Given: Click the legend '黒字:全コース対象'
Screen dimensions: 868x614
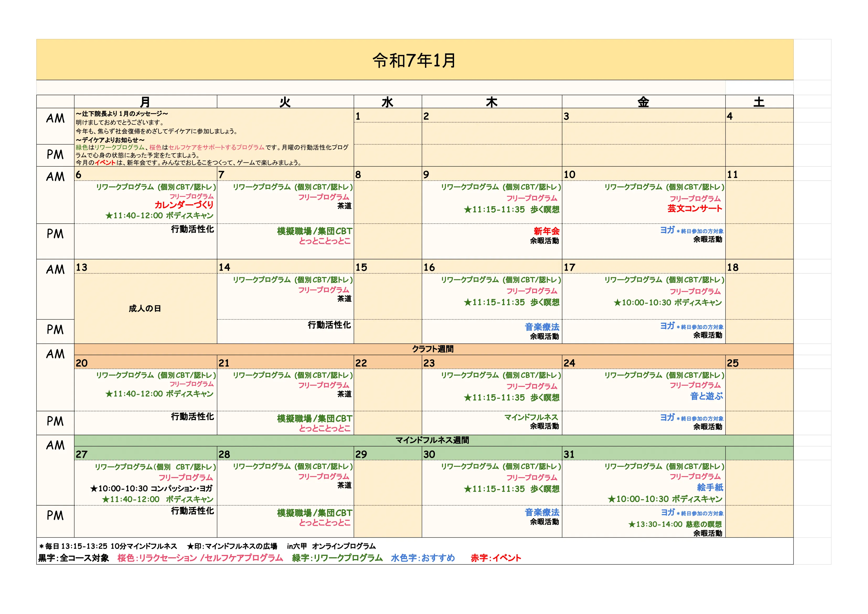Looking at the screenshot, I should coord(73,558).
